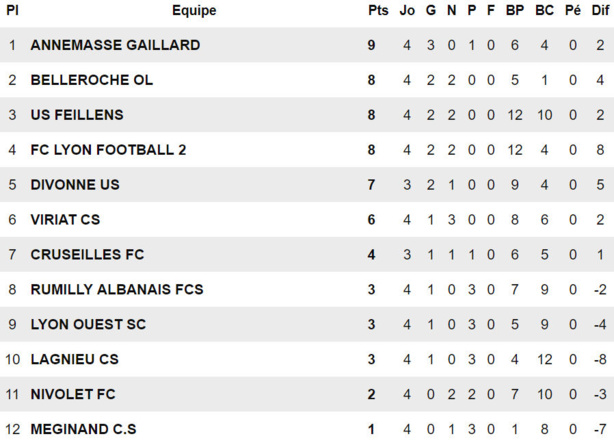The height and width of the screenshot is (443, 614).
Task: Click the Dif column header
Action: (x=598, y=11)
